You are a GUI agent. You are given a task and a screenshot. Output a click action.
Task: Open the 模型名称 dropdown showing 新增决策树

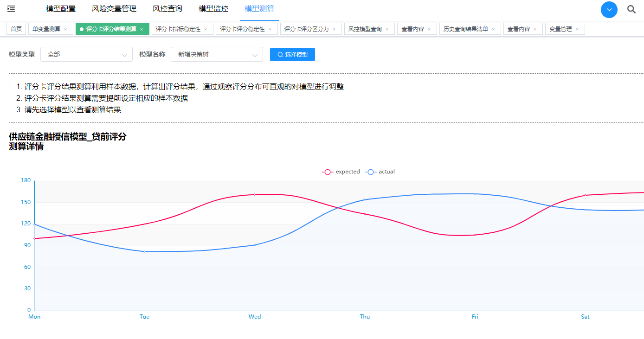(217, 54)
